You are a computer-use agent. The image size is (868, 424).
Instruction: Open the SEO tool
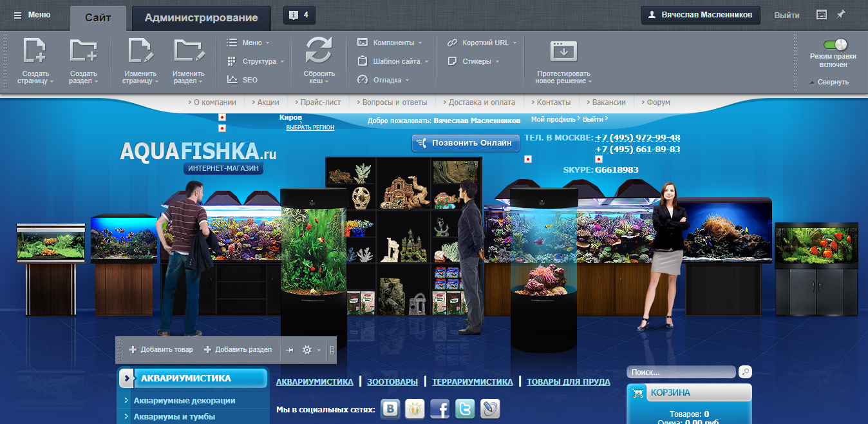242,80
